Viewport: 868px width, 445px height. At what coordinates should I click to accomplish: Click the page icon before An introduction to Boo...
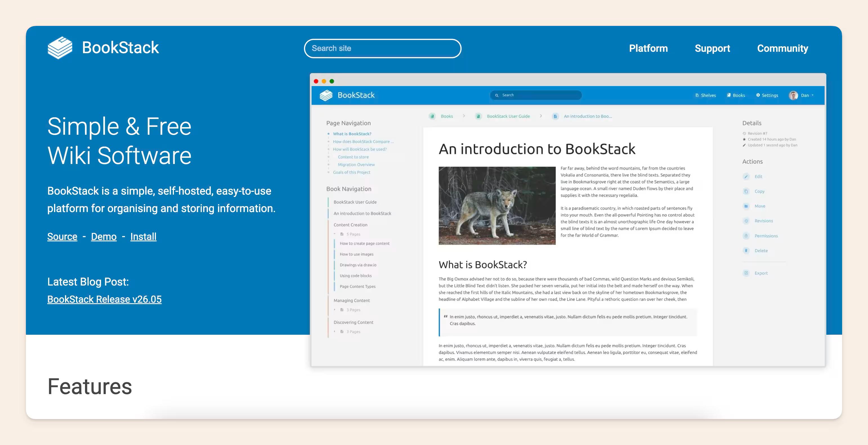[x=555, y=116]
